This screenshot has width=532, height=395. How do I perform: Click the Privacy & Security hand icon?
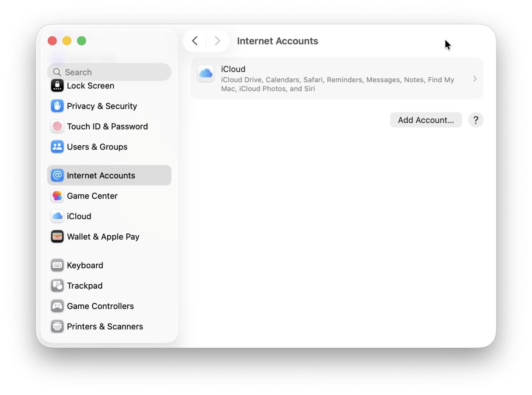[x=57, y=106]
